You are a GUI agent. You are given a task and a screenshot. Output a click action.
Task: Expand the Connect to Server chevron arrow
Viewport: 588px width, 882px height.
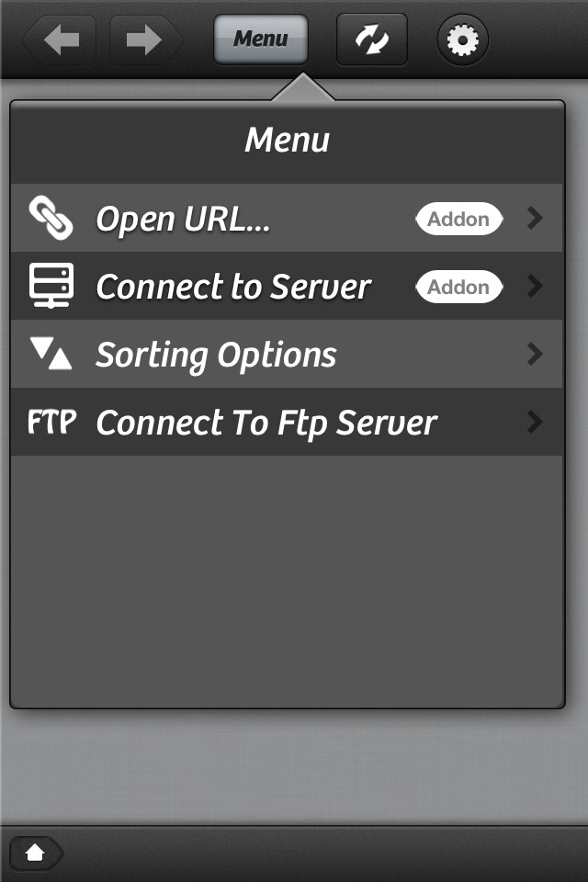(535, 287)
